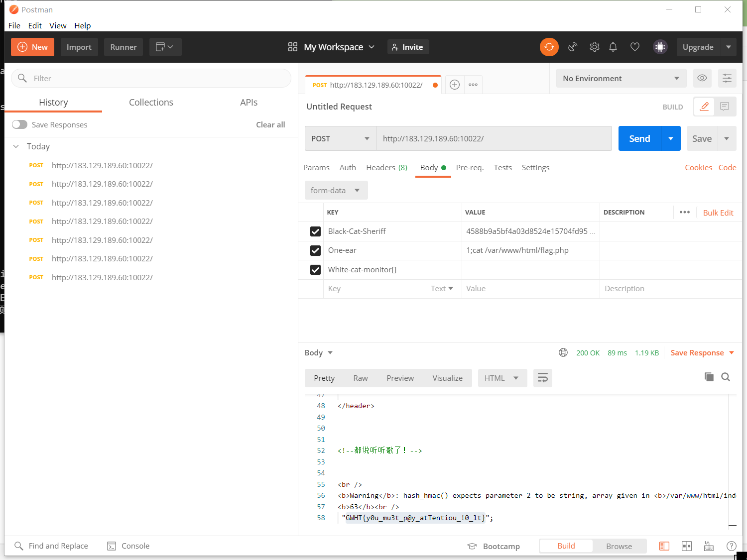The height and width of the screenshot is (560, 747).
Task: Toggle the sidebar layout icon
Action: coord(664,546)
